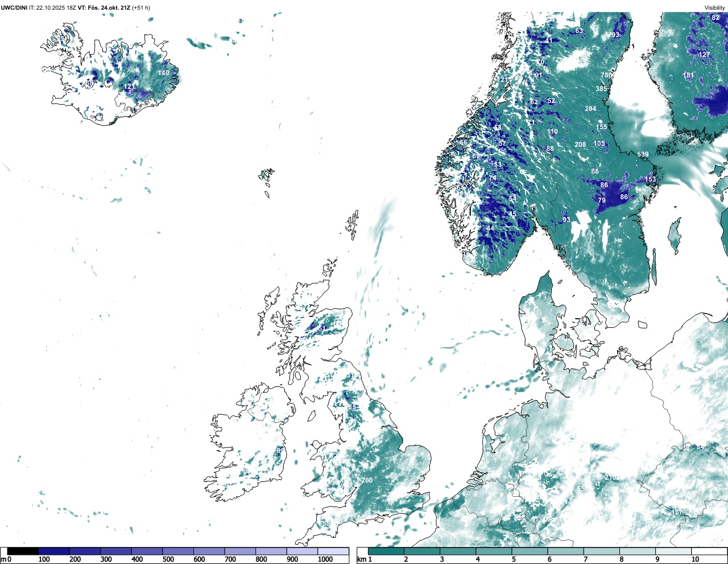The width and height of the screenshot is (728, 564).
Task: Select the 1–2 km dark teal swatch
Action: 386,551
